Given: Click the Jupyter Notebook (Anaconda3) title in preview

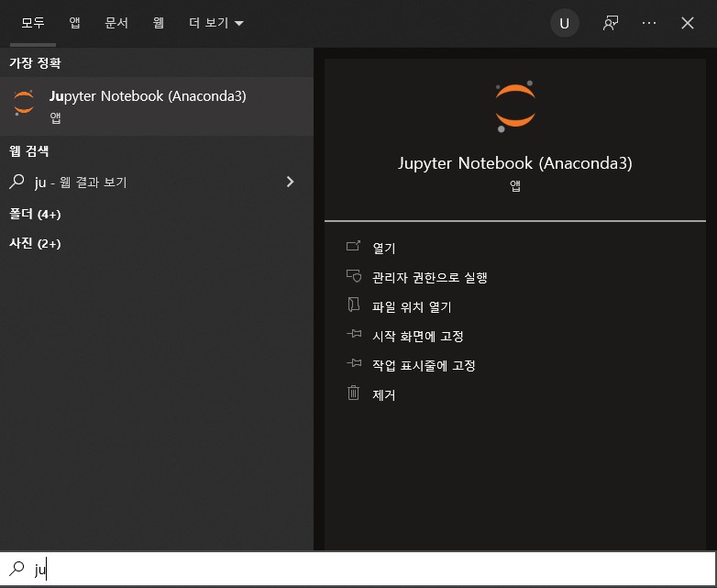Looking at the screenshot, I should click(x=515, y=163).
